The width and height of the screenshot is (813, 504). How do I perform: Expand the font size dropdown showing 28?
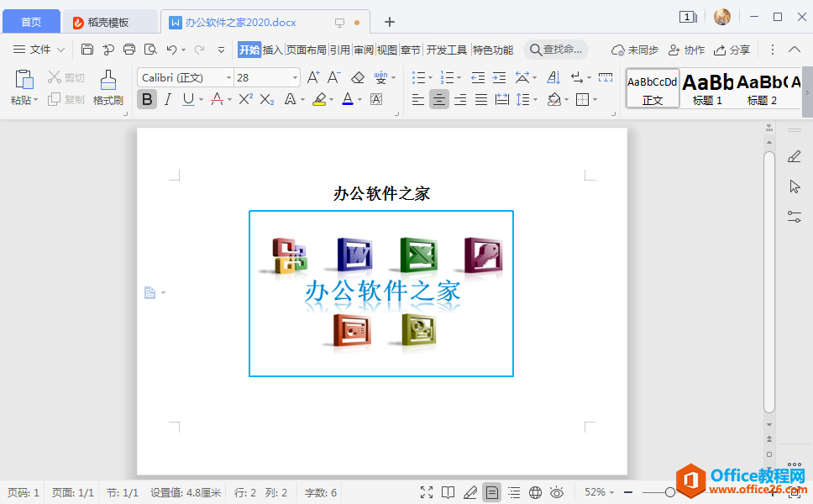pos(295,78)
